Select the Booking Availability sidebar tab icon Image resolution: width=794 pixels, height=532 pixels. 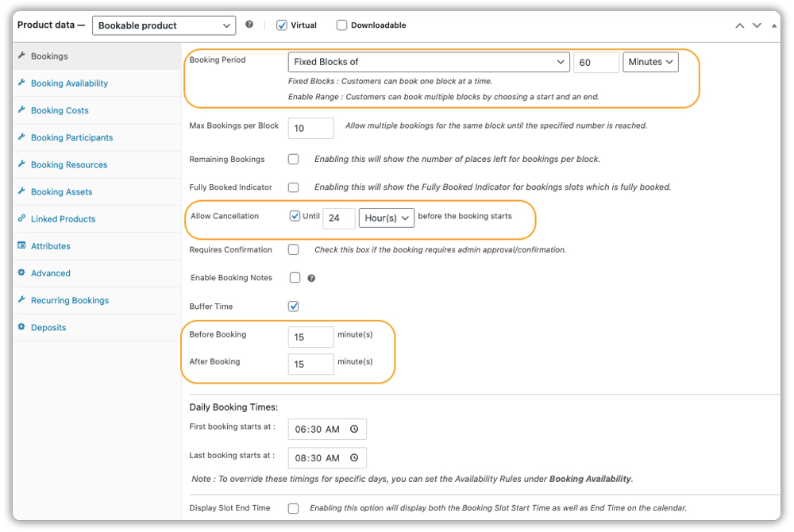point(24,83)
